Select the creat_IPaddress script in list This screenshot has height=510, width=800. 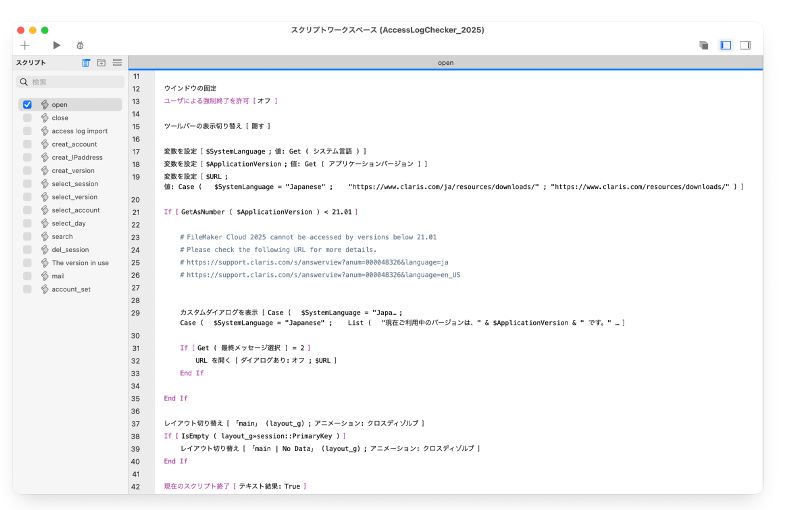tap(77, 157)
